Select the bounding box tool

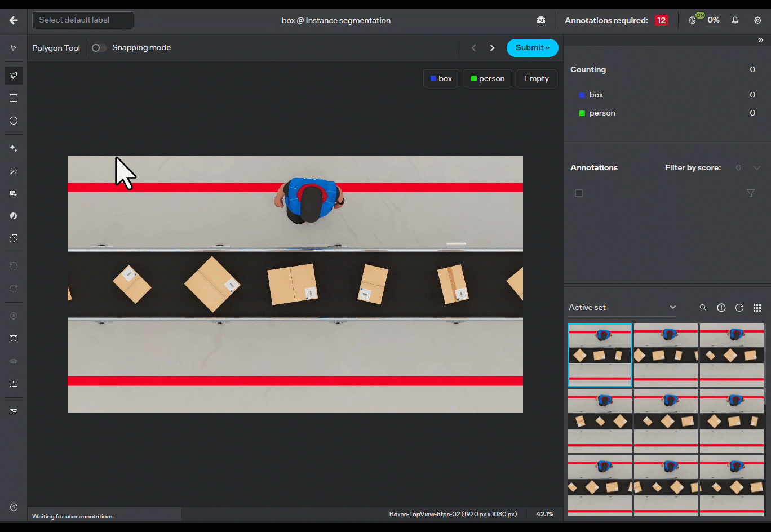(x=14, y=98)
